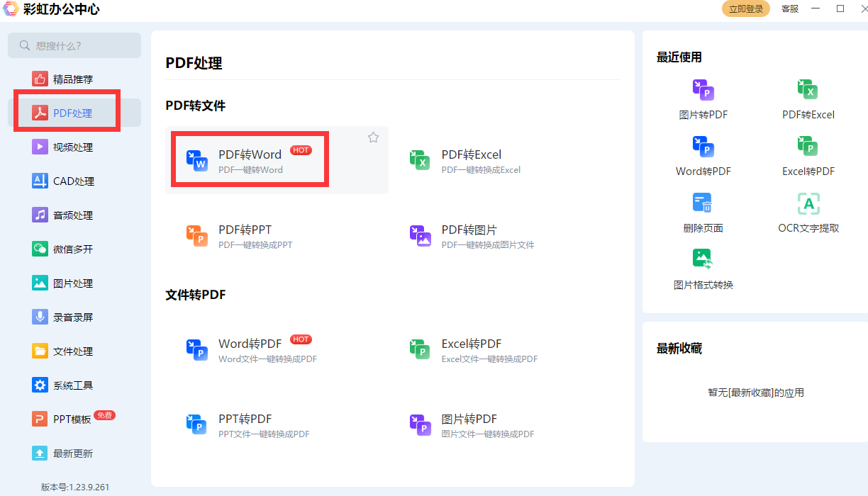Click the Excel转PDF icon in 文件转PDF section

[x=421, y=349]
